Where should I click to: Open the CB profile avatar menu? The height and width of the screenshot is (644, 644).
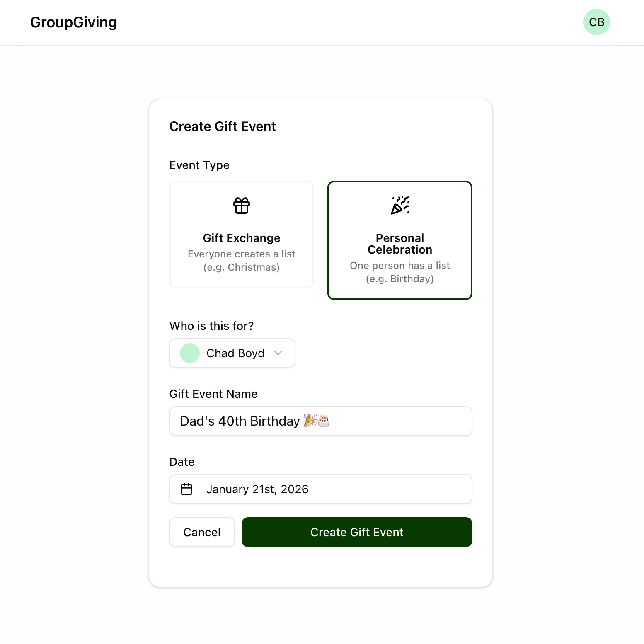coord(596,22)
